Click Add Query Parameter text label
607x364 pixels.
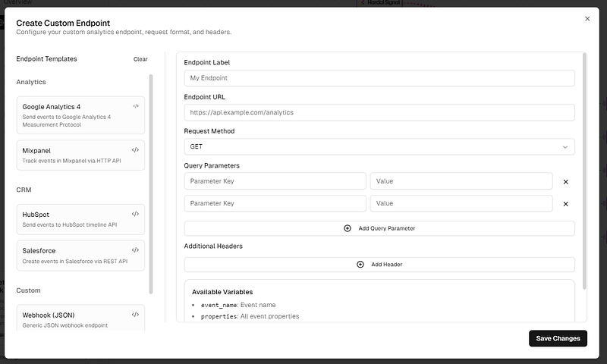coord(387,228)
